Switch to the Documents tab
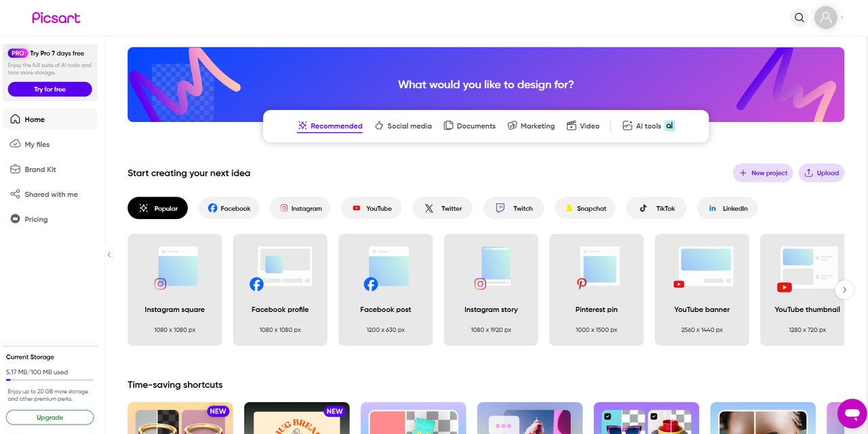868x434 pixels. pyautogui.click(x=469, y=126)
